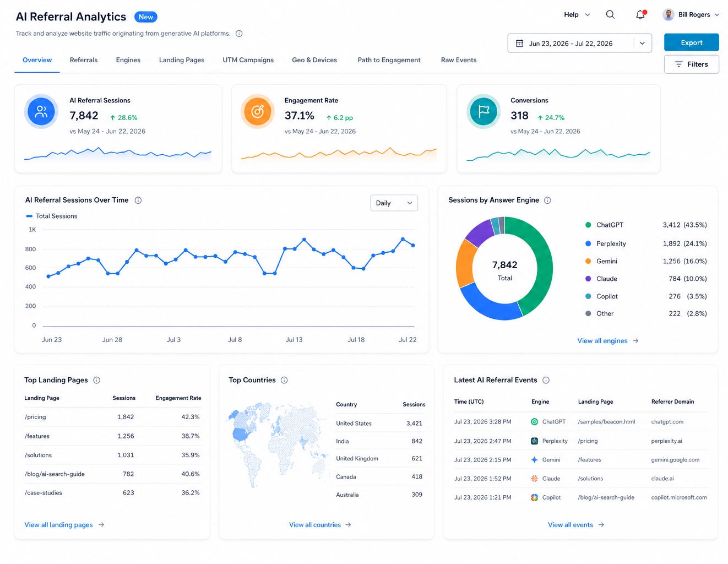Switch to the Engines tab
The image size is (728, 564).
(128, 61)
